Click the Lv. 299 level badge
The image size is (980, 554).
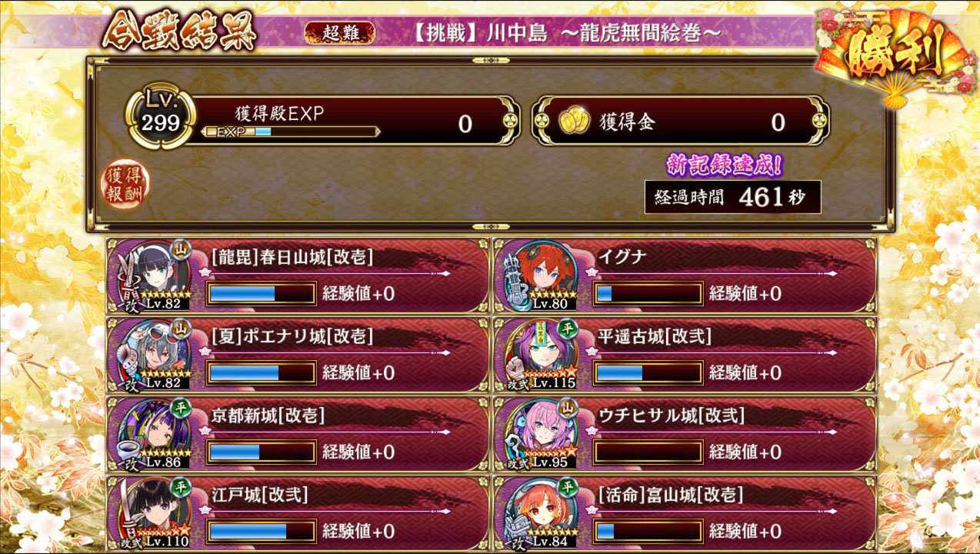[x=161, y=117]
